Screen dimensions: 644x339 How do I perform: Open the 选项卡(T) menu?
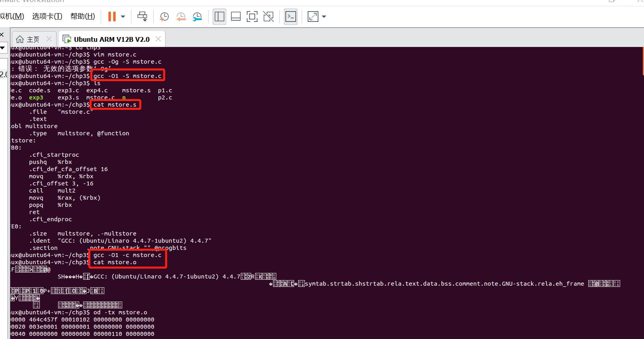point(47,16)
